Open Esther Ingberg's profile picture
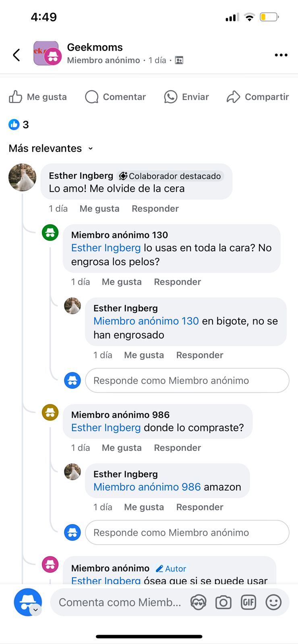 point(23,177)
